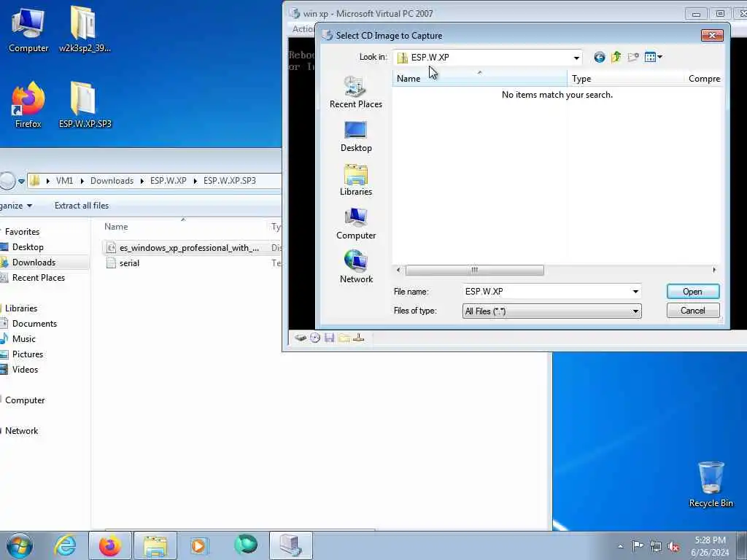Select the serial text file in Explorer
Screen dimensions: 747x560
tap(123, 262)
